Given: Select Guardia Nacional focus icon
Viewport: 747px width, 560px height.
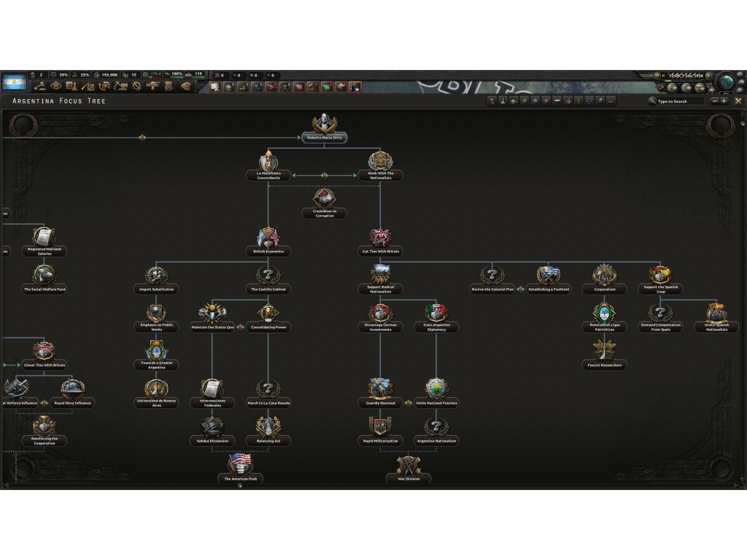Looking at the screenshot, I should (380, 388).
